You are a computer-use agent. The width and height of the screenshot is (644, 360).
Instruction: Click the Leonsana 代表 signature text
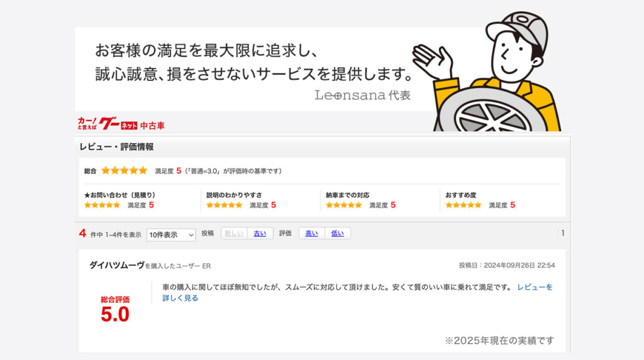click(x=362, y=95)
